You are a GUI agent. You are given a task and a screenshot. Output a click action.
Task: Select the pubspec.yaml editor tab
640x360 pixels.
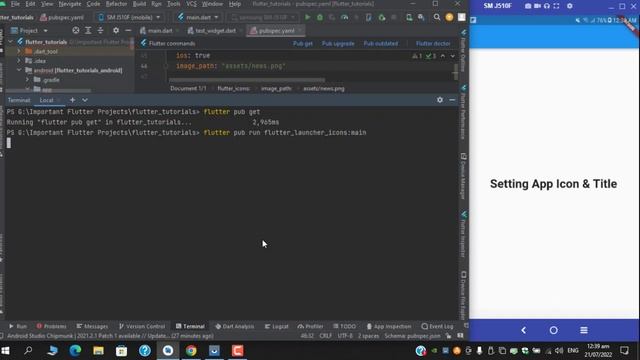coord(276,31)
